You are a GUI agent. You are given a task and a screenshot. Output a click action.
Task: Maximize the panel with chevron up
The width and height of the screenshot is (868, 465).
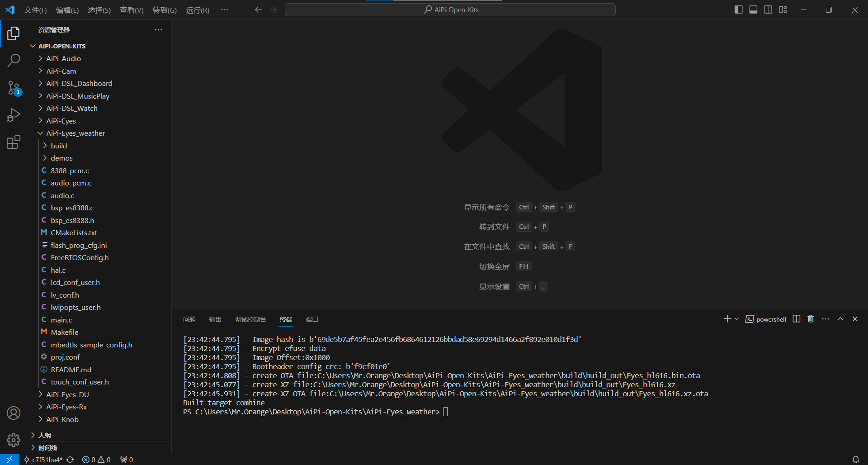[x=840, y=319]
